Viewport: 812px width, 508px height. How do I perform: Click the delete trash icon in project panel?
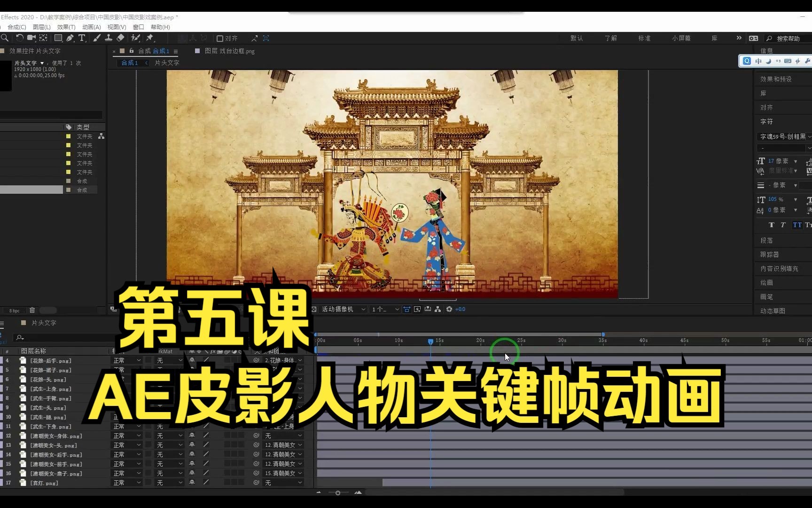[x=32, y=310]
